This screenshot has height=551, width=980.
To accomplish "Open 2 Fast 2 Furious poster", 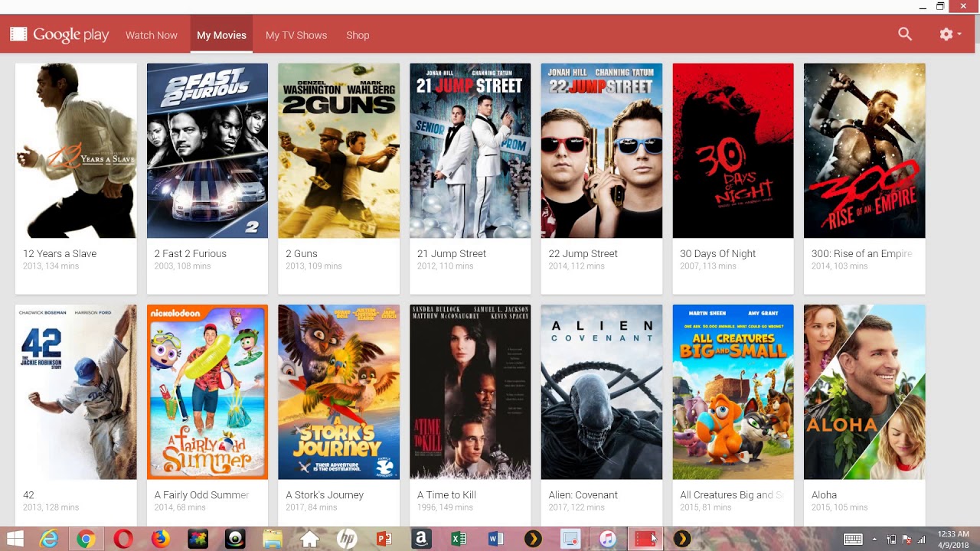I will click(207, 151).
